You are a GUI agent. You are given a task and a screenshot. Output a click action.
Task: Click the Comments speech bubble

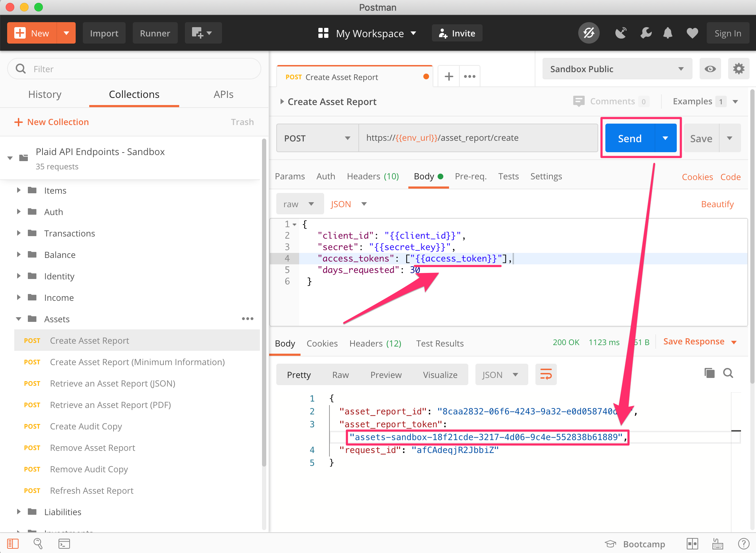click(579, 101)
